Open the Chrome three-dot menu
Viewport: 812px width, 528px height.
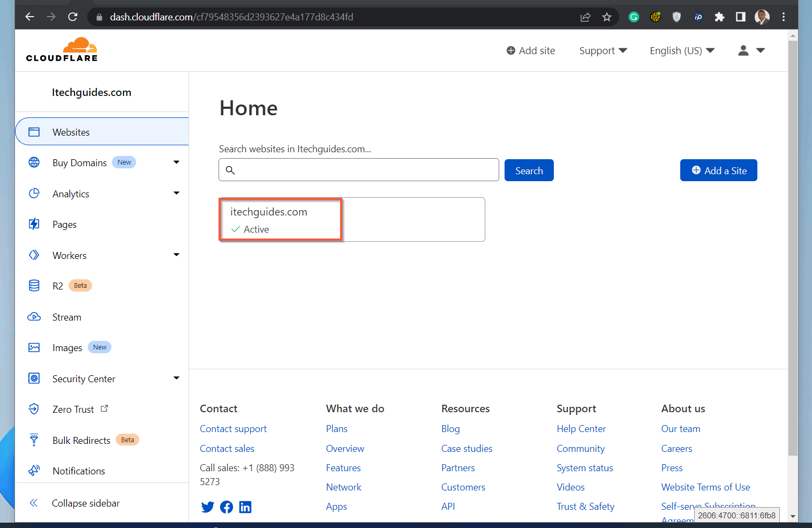pos(784,17)
